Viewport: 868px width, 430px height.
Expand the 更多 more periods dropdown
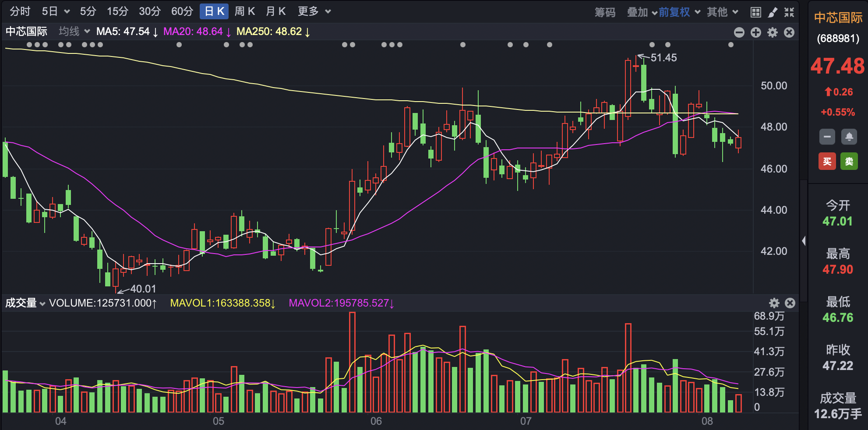(314, 11)
